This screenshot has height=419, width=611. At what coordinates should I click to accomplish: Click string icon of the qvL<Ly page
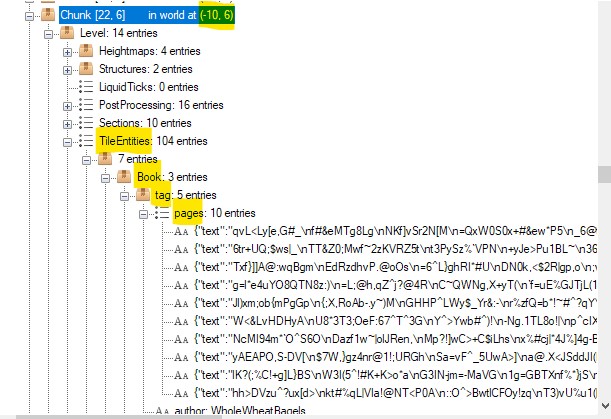pyautogui.click(x=181, y=232)
